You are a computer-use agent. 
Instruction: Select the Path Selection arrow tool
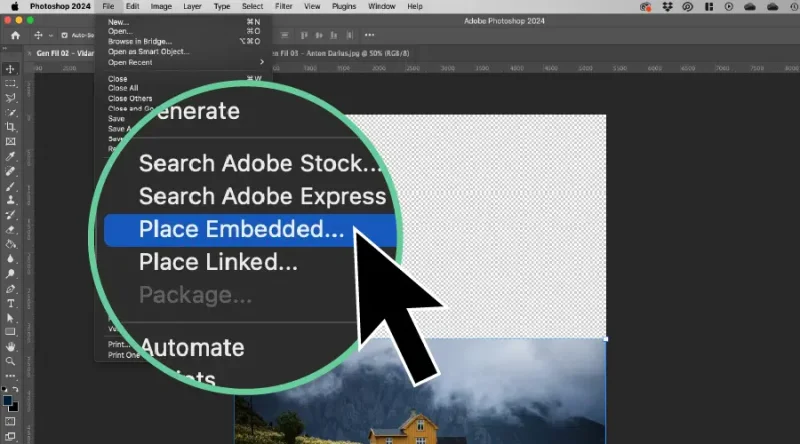(x=10, y=318)
